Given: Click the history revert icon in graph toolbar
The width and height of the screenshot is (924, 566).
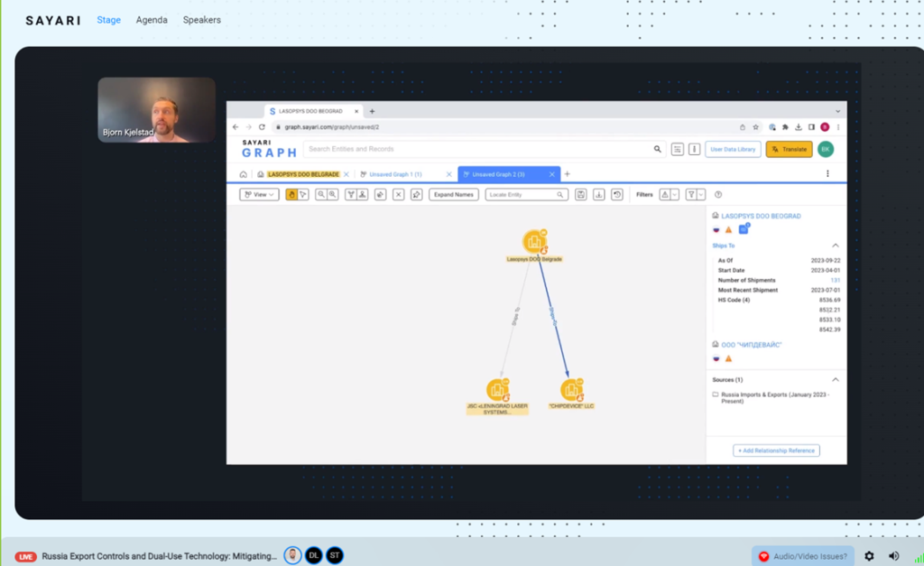Looking at the screenshot, I should coord(617,195).
